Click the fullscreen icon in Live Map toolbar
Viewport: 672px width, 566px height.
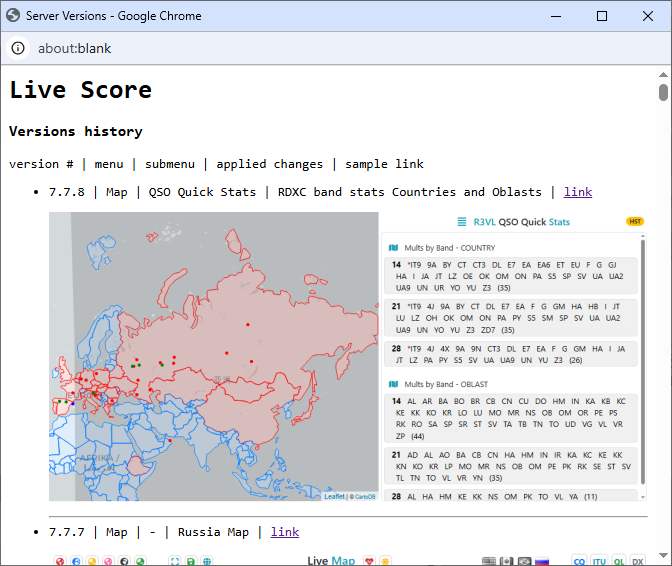tap(175, 561)
